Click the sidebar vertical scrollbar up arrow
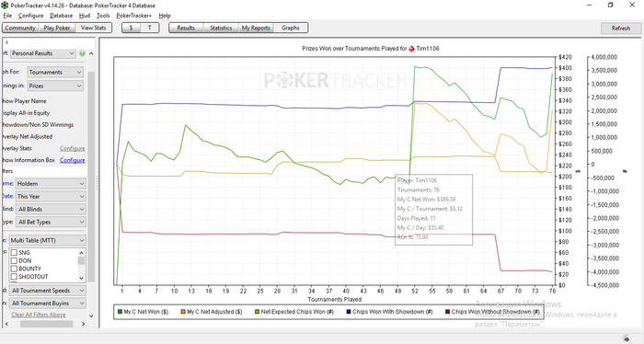 pyautogui.click(x=91, y=53)
